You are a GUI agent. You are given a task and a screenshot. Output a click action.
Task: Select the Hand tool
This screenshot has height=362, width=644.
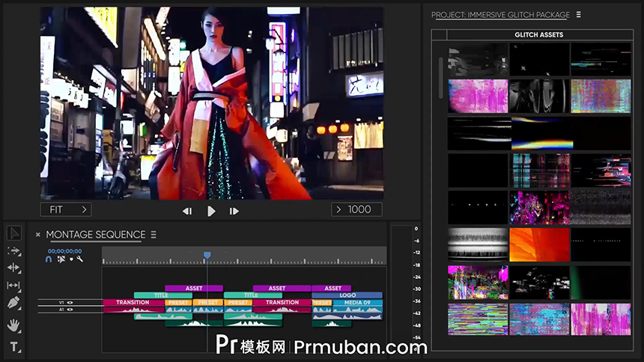click(14, 325)
